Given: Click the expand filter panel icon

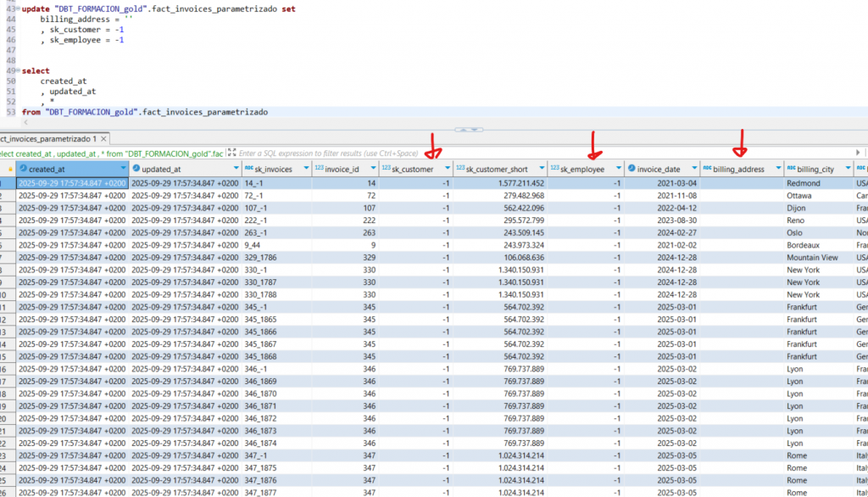Looking at the screenshot, I should [x=231, y=154].
